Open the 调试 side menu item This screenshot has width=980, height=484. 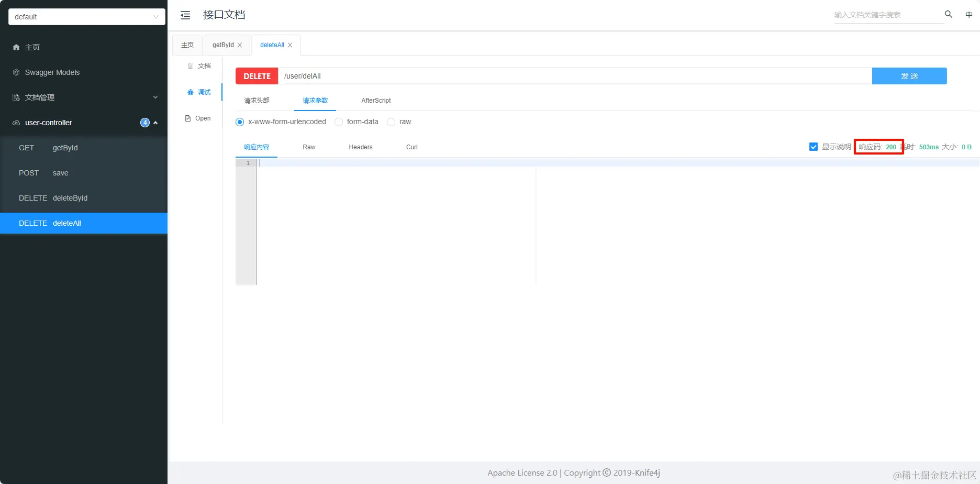(199, 92)
